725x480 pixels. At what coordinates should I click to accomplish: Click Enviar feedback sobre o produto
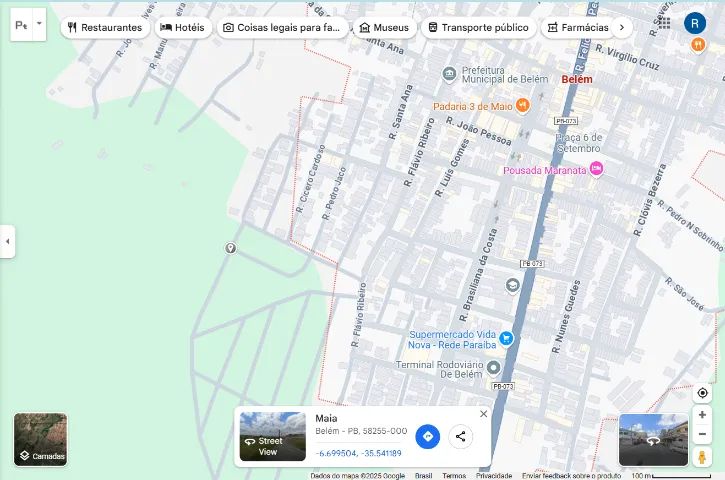(571, 476)
